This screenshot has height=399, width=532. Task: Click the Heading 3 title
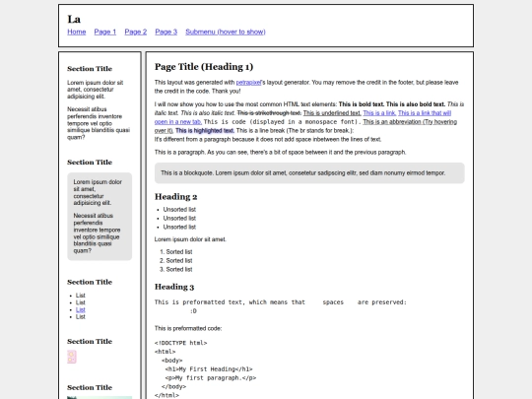[174, 287]
